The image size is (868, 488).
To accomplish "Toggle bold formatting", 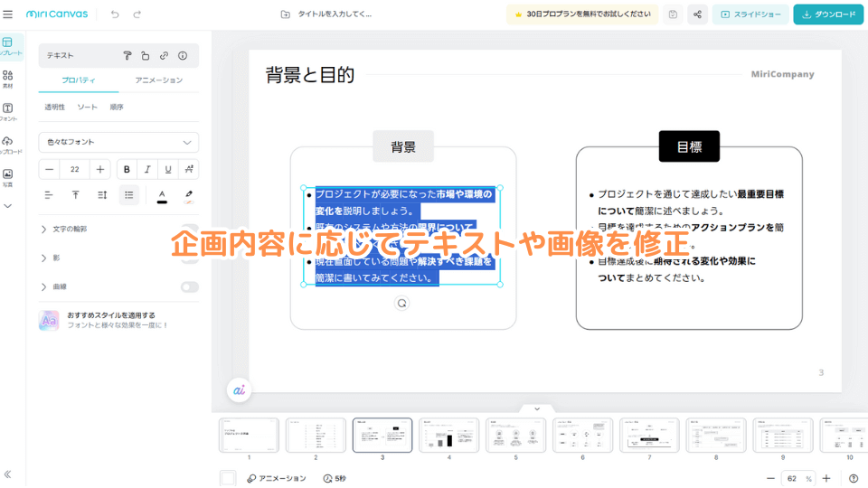I will tap(127, 169).
